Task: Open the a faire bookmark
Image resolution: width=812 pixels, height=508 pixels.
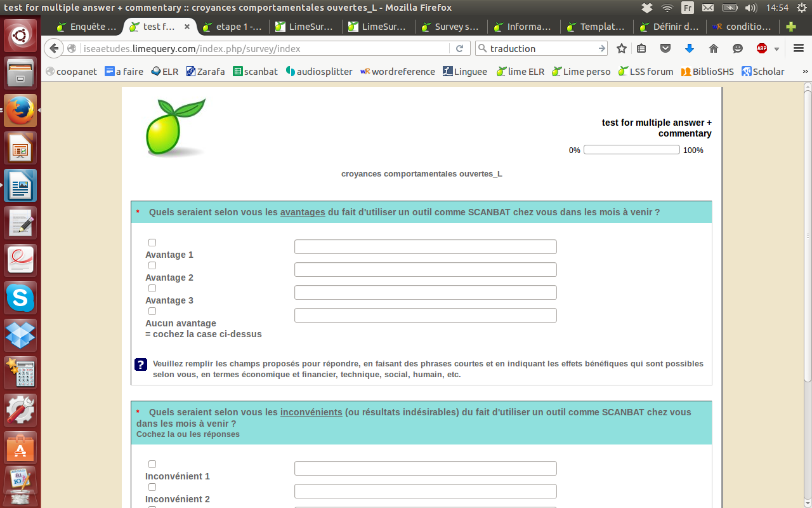Action: pyautogui.click(x=124, y=72)
